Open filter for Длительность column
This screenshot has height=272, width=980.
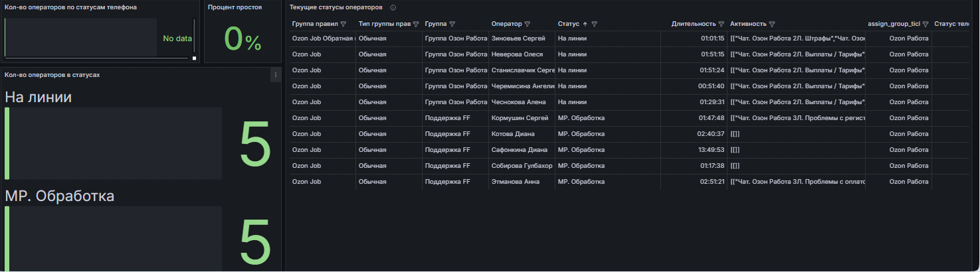click(722, 24)
